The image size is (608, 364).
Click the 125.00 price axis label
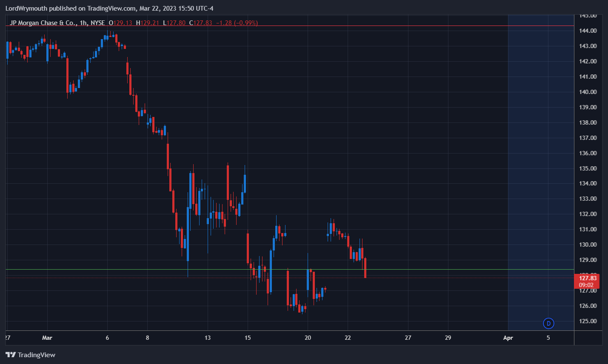(588, 321)
